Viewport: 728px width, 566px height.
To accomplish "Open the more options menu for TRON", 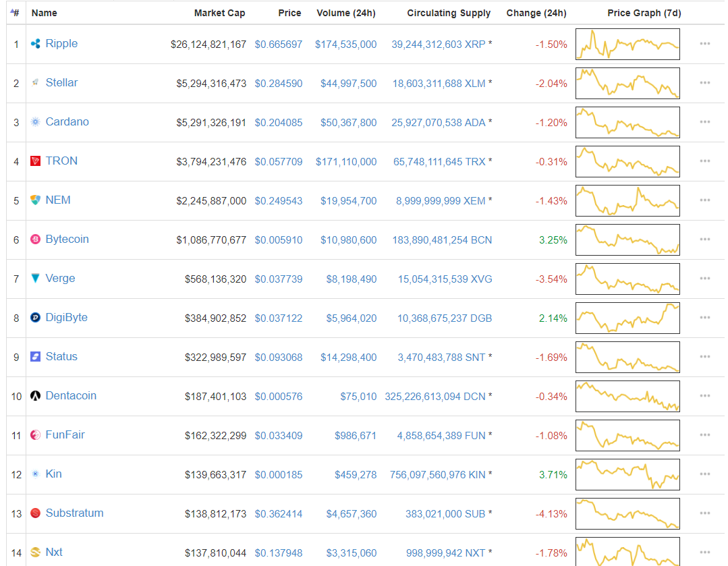I will coord(705,161).
